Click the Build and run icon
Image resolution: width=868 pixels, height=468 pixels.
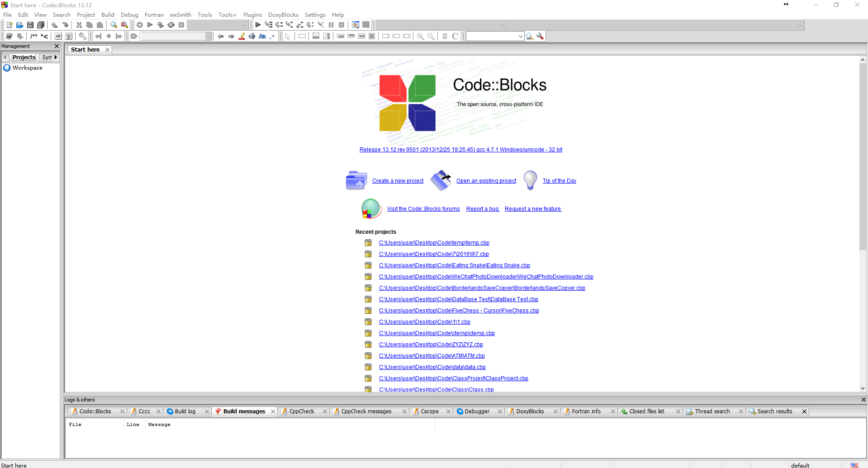[161, 25]
